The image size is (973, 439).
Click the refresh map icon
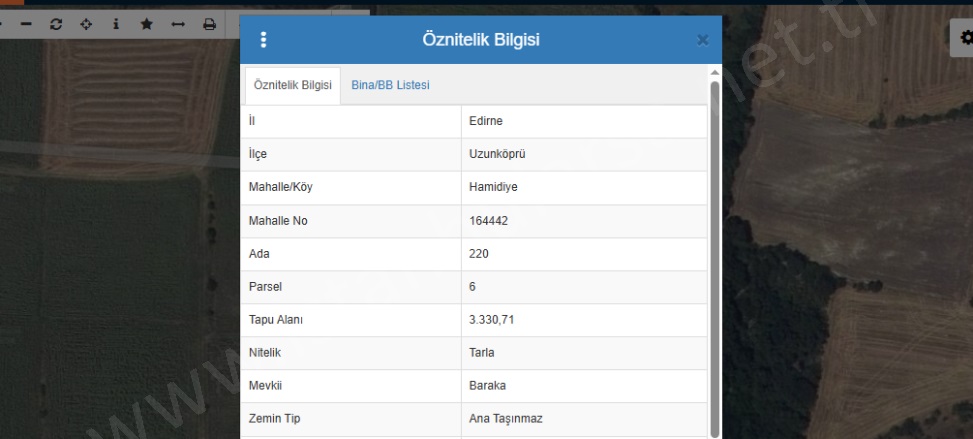pos(56,24)
